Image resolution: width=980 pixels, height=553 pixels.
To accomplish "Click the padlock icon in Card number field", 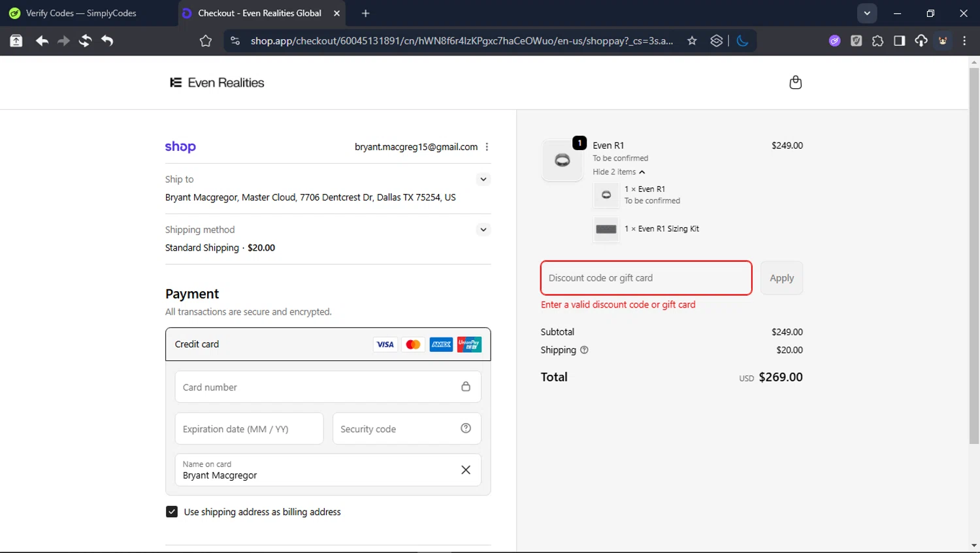I will click(466, 387).
